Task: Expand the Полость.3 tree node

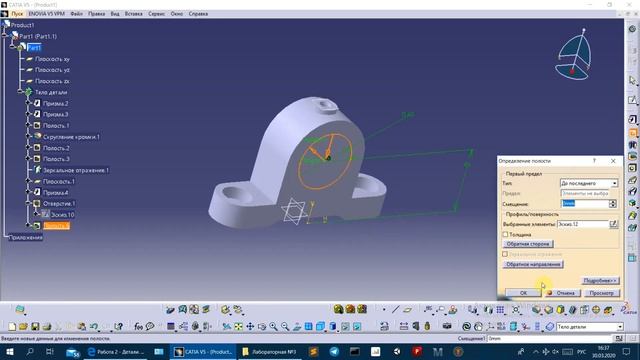Action: pos(29,159)
